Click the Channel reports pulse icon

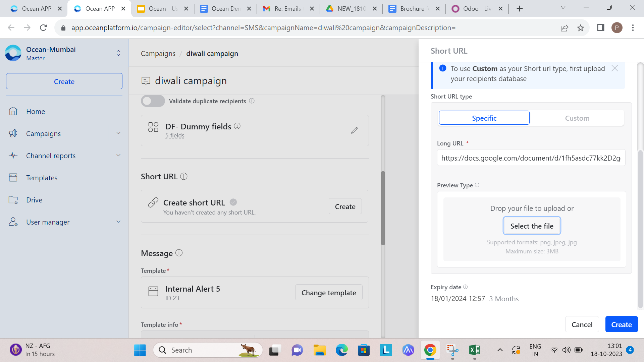(x=13, y=156)
